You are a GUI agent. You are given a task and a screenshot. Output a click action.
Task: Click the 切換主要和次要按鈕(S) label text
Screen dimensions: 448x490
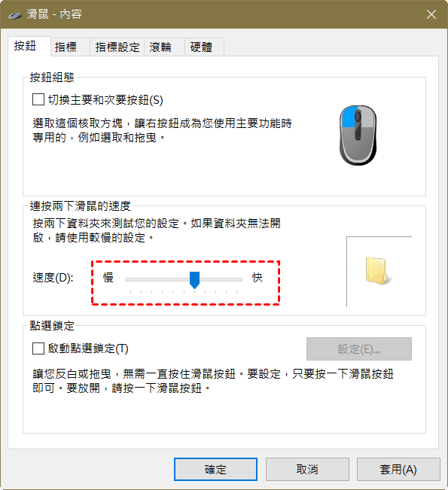[105, 100]
